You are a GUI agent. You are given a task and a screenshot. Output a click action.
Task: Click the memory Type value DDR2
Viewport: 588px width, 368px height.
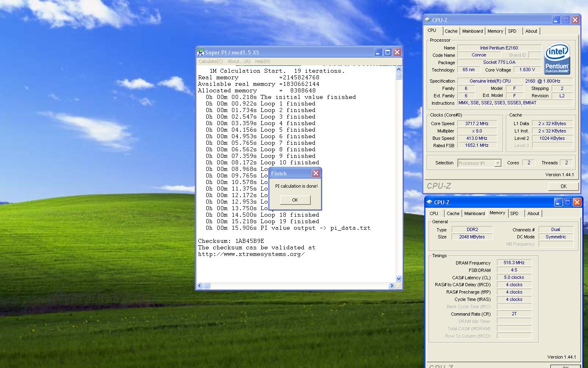pos(472,229)
